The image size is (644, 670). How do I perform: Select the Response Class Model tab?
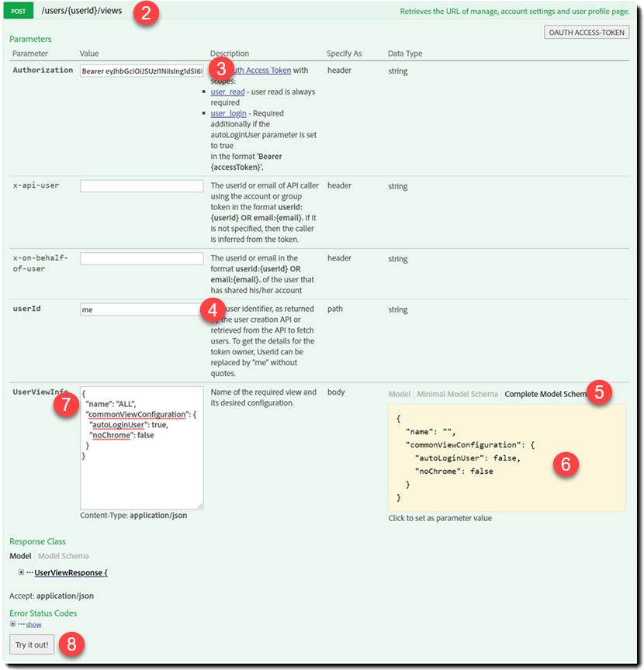[20, 556]
